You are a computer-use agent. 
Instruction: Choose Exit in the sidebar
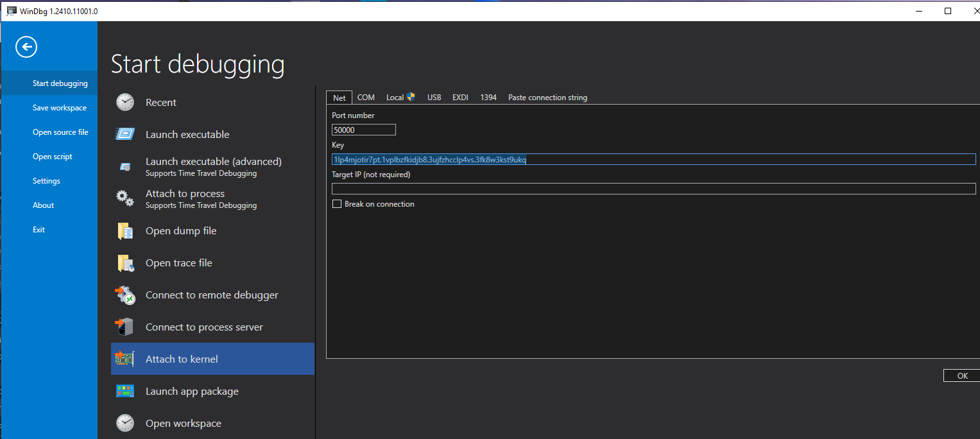[49, 230]
